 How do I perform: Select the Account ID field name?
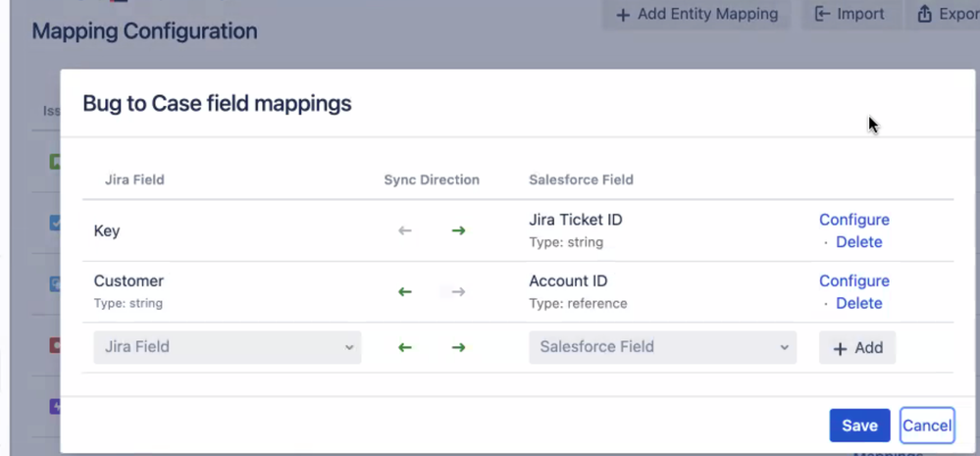click(x=568, y=281)
